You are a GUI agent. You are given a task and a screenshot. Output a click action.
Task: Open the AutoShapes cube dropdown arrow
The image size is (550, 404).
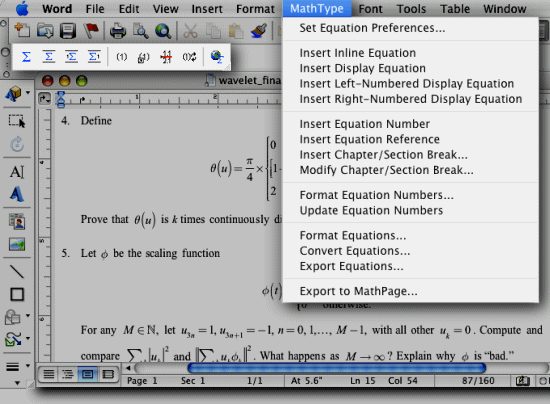28,93
